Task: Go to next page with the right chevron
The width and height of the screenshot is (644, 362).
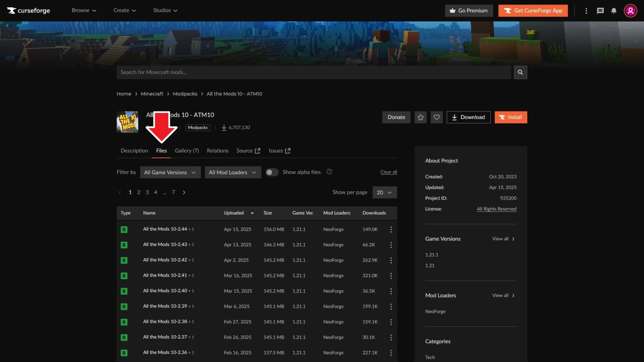Action: coord(184,192)
